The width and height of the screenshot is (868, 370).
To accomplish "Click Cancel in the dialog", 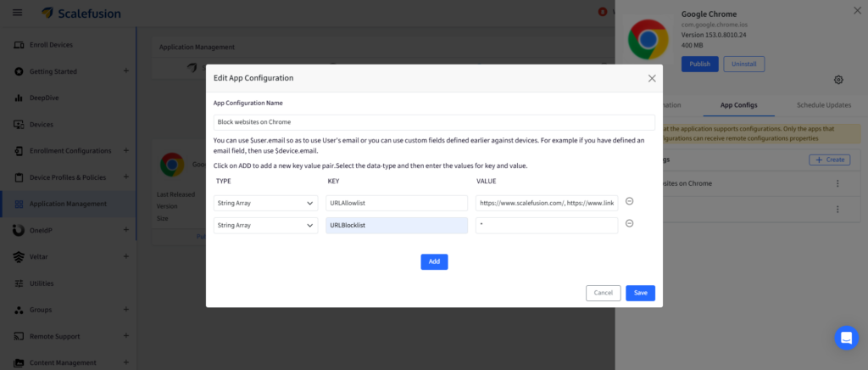I will pos(604,293).
